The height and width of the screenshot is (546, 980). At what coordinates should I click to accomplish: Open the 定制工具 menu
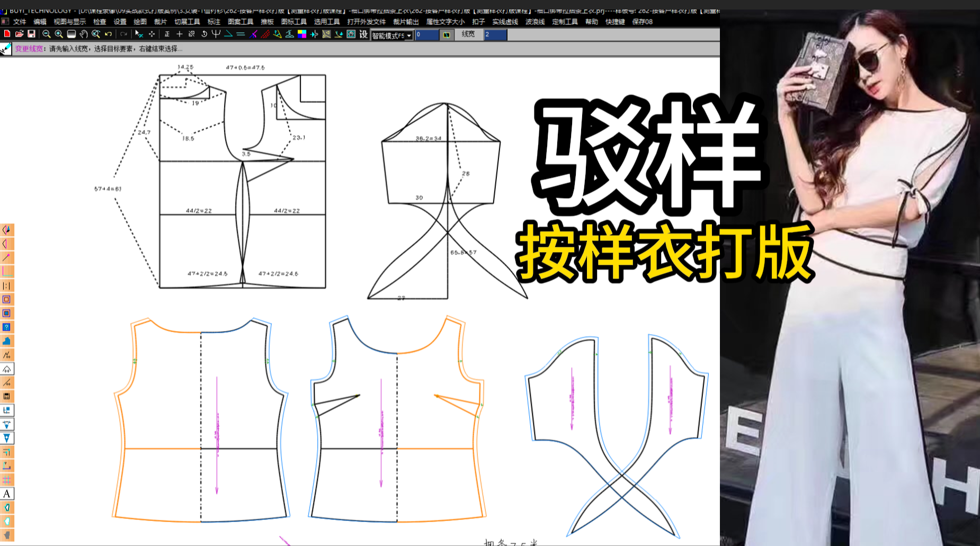[x=565, y=22]
